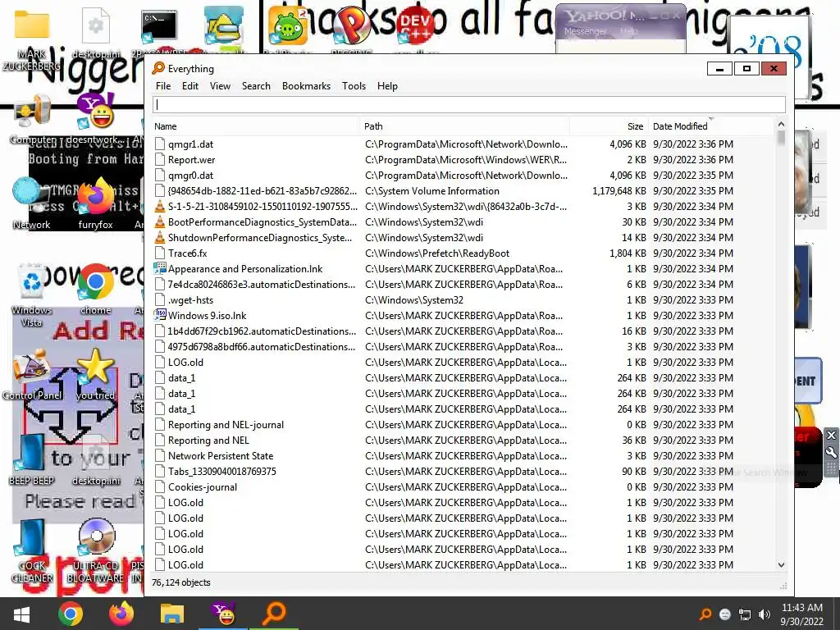Open volume control in system tray
The image size is (840, 630).
764,614
